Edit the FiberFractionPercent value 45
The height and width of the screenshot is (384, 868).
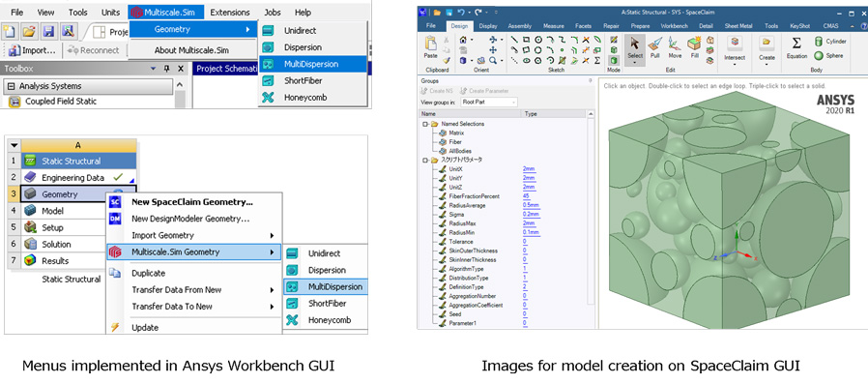pos(525,196)
